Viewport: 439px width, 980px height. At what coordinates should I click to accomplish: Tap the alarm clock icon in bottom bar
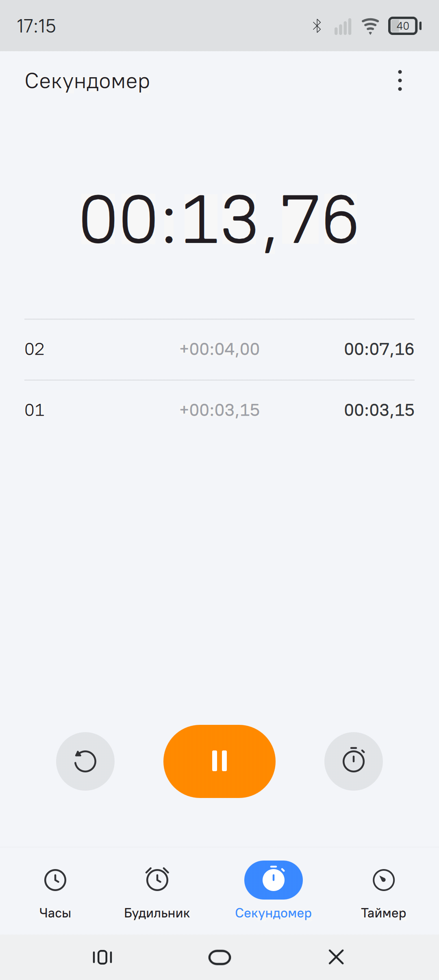click(x=157, y=879)
